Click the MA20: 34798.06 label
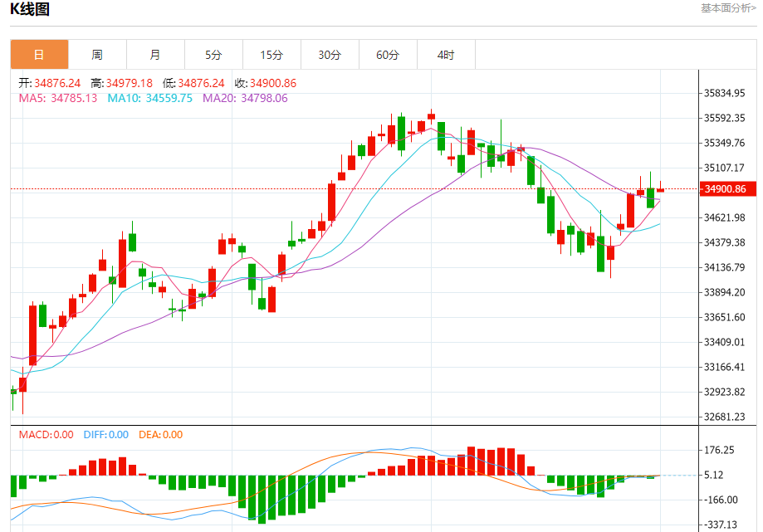 coord(245,98)
